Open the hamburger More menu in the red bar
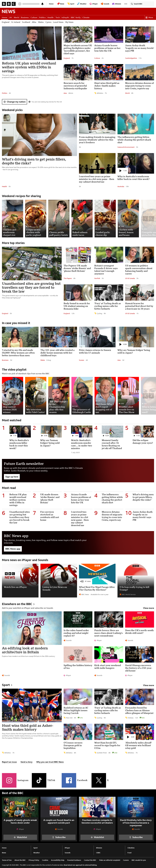 tap(149, 18)
